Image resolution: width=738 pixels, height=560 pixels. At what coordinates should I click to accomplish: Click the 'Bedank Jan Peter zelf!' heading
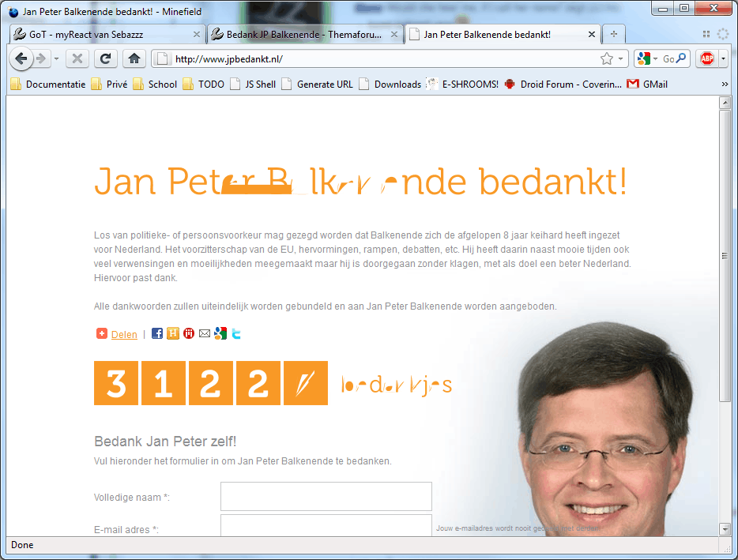[x=165, y=442]
